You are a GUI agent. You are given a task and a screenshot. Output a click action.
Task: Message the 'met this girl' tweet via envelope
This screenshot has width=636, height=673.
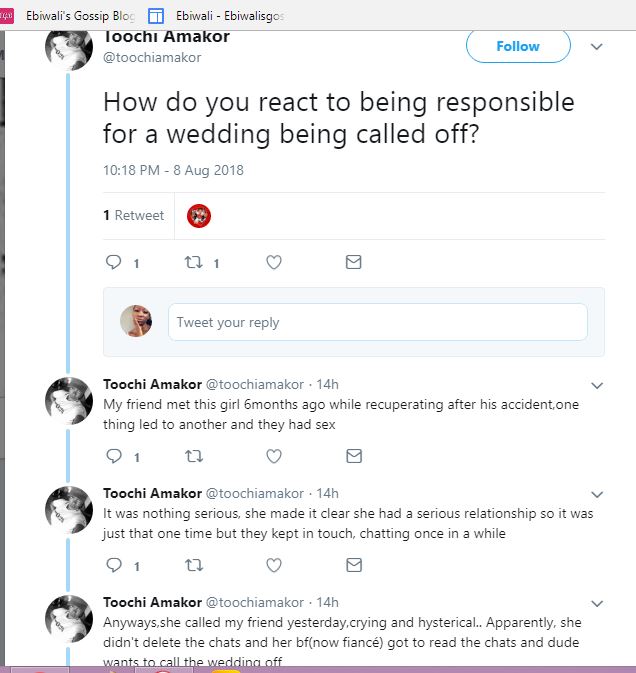[353, 456]
